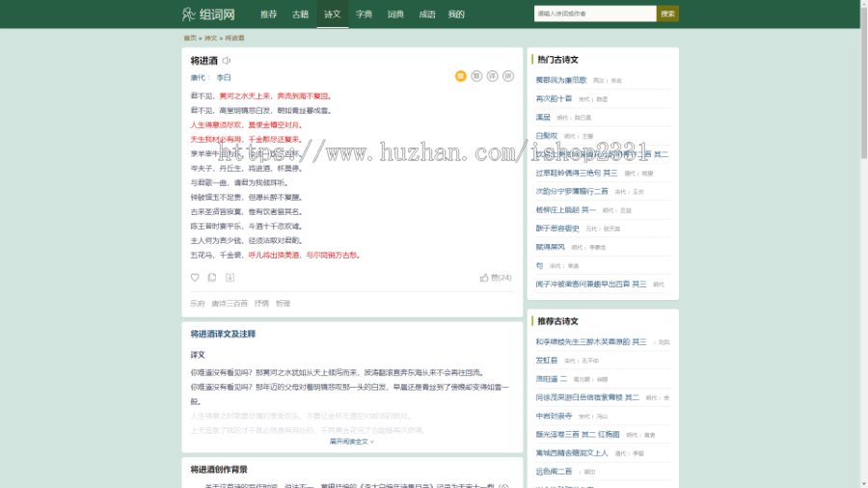Open the 词典 navigation tab
Screen dimensions: 868x488
click(x=395, y=14)
